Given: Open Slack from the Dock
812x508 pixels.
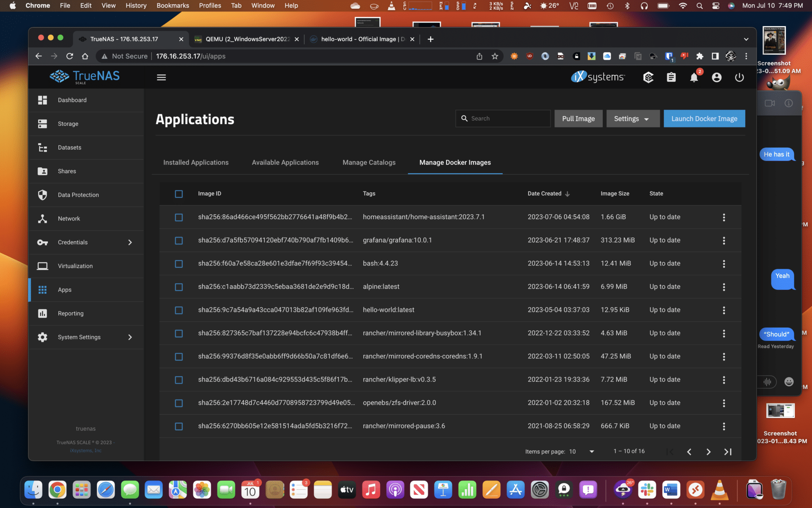Looking at the screenshot, I should pyautogui.click(x=647, y=490).
